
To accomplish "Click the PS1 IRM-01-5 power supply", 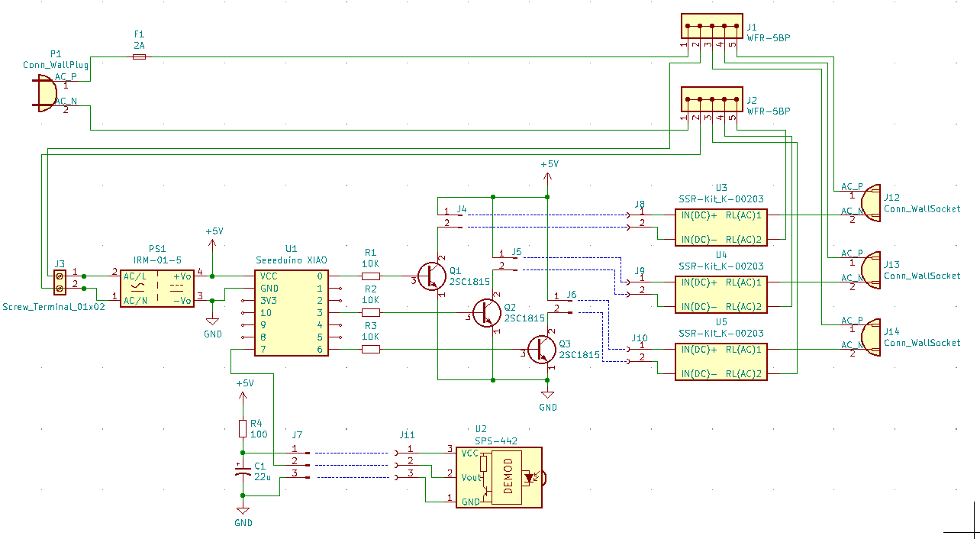I will 157,288.
